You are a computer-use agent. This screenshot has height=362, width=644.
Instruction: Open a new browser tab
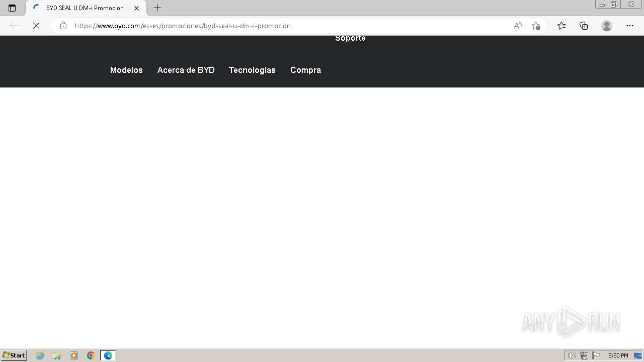tap(157, 8)
